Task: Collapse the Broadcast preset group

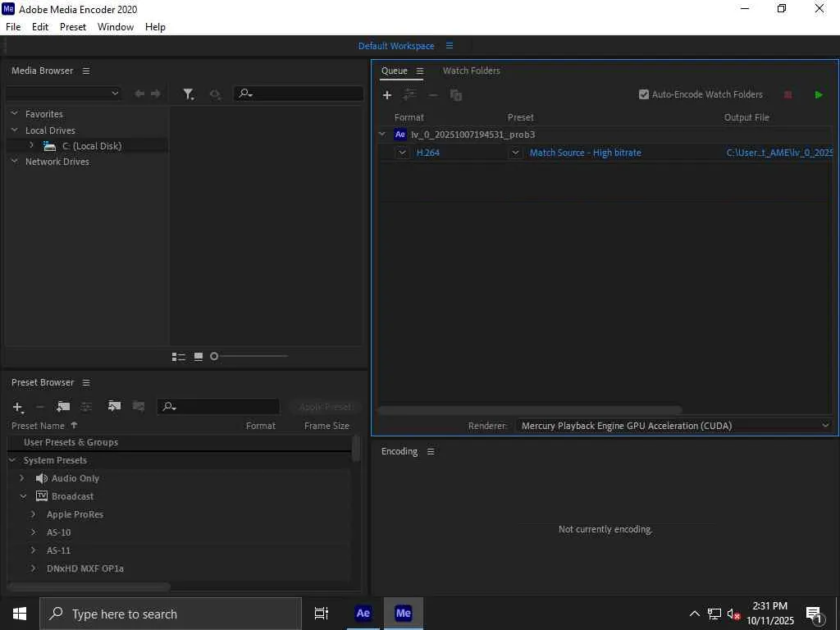Action: [23, 496]
